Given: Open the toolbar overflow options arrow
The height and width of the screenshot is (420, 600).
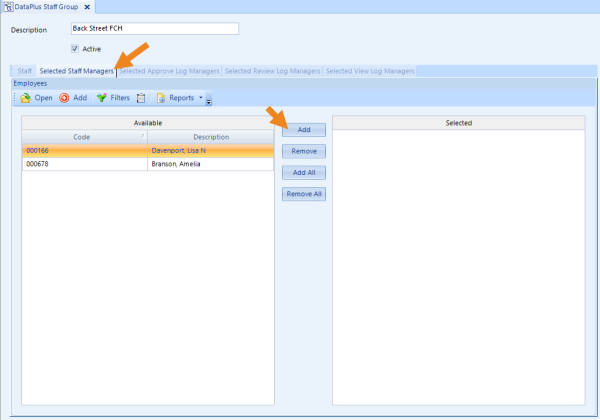Looking at the screenshot, I should (210, 99).
